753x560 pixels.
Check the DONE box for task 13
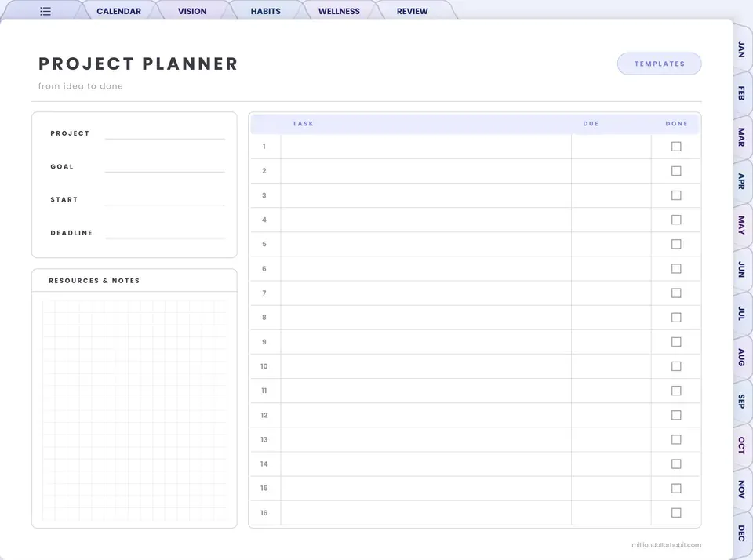(x=676, y=439)
